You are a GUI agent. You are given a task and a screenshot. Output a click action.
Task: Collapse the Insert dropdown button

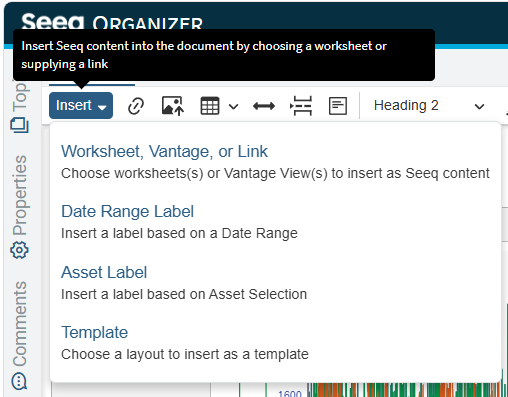pyautogui.click(x=81, y=105)
